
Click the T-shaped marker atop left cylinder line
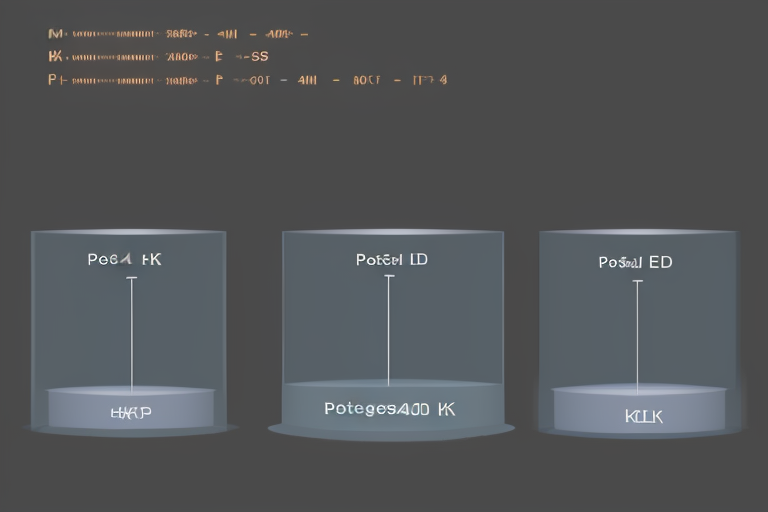(x=131, y=278)
